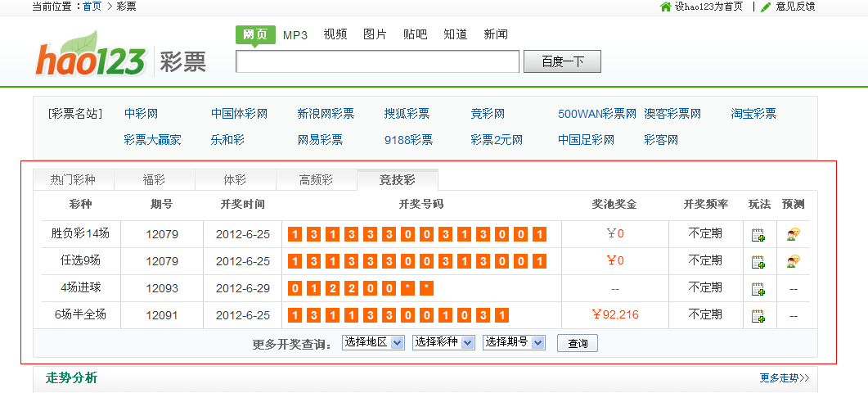Screen dimensions: 868x393
Task: Click pencil icon beside 意见反馈
Action: coord(767,7)
